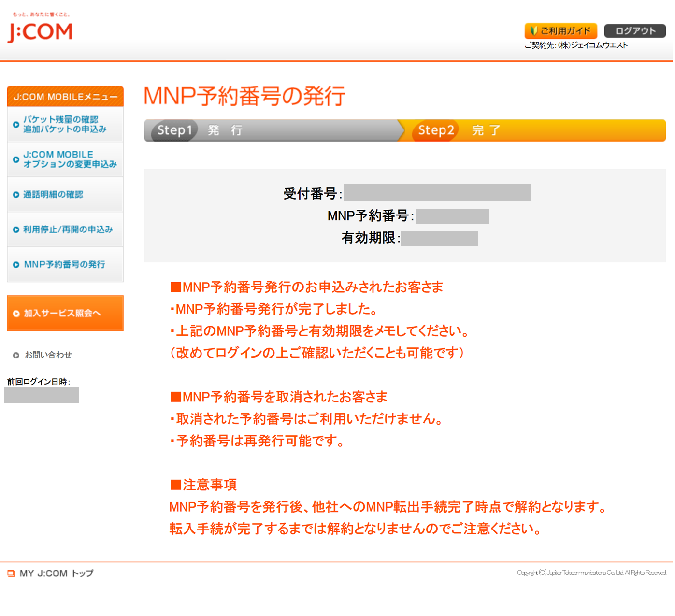675x616 pixels.
Task: Click arrow bullet beside MNP予約番号の発行 menu
Action: [16, 265]
